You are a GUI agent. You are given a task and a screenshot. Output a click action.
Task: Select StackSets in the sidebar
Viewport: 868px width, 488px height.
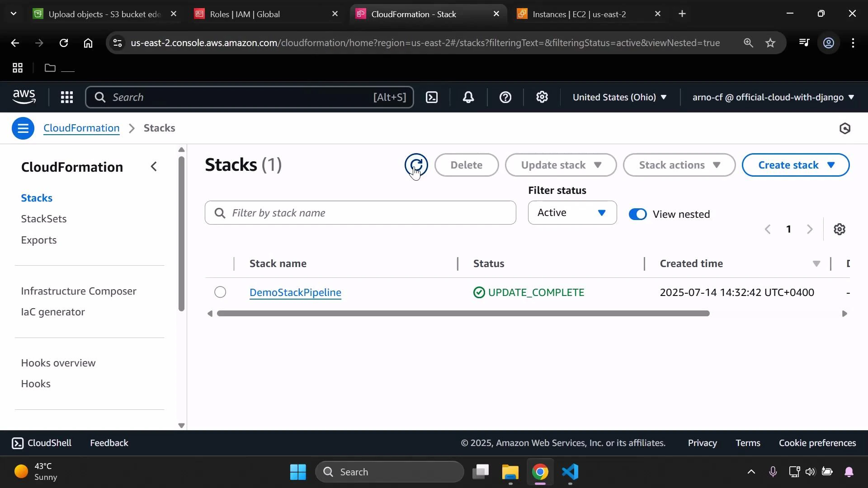[43, 218]
